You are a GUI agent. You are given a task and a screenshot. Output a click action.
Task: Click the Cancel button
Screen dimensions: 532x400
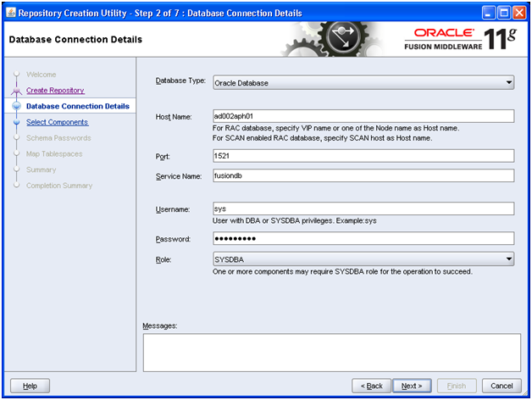point(502,386)
